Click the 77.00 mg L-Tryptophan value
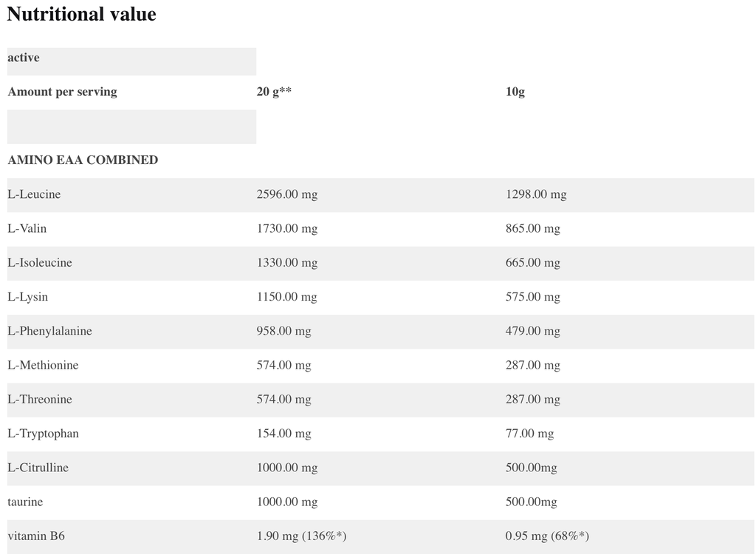The image size is (756, 557). 529,434
